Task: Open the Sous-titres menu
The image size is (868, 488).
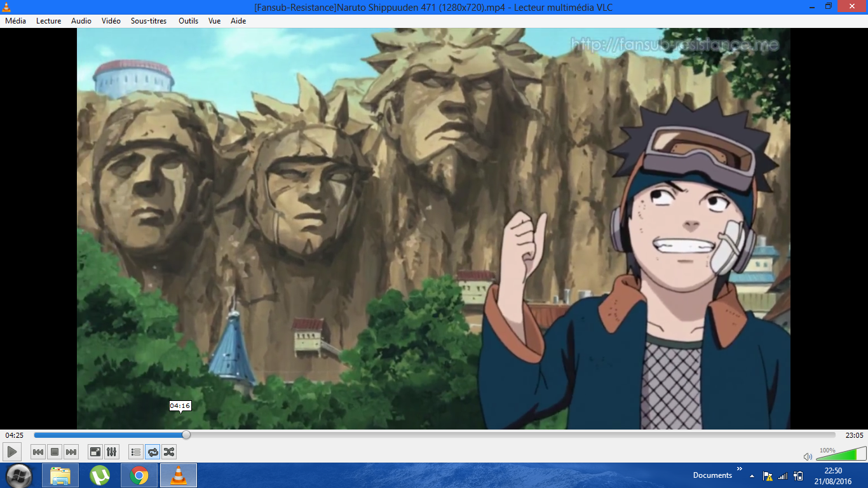Action: 149,21
